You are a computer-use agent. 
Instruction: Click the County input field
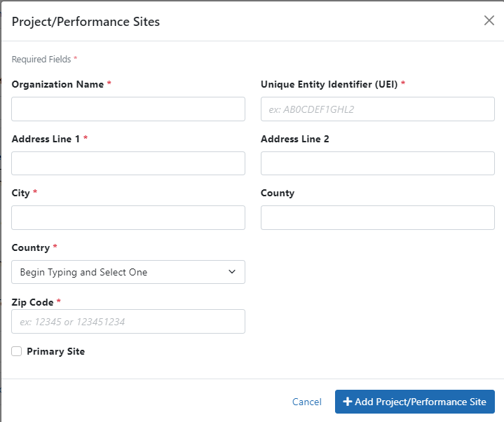pos(377,217)
